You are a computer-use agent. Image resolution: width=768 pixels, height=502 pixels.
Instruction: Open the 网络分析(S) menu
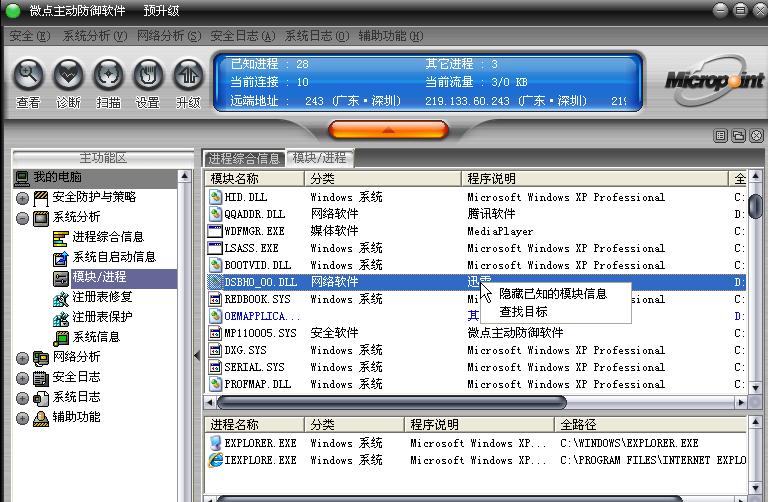pyautogui.click(x=168, y=36)
